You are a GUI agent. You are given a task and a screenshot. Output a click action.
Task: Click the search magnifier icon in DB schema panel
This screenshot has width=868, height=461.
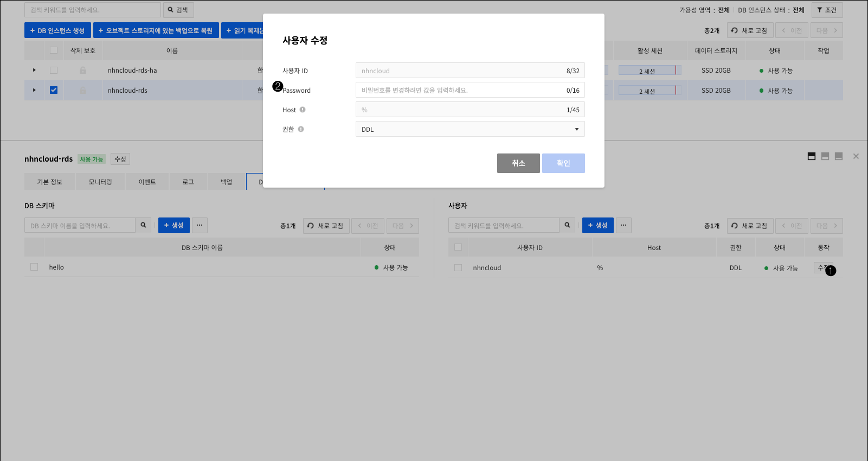point(143,225)
